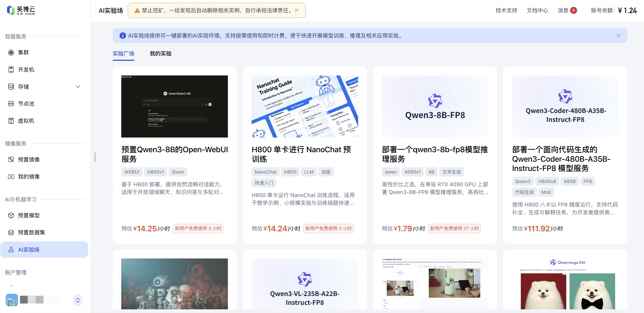Open the 开发机 dev machine icon
Viewport: 644px width, 313px height.
11,70
